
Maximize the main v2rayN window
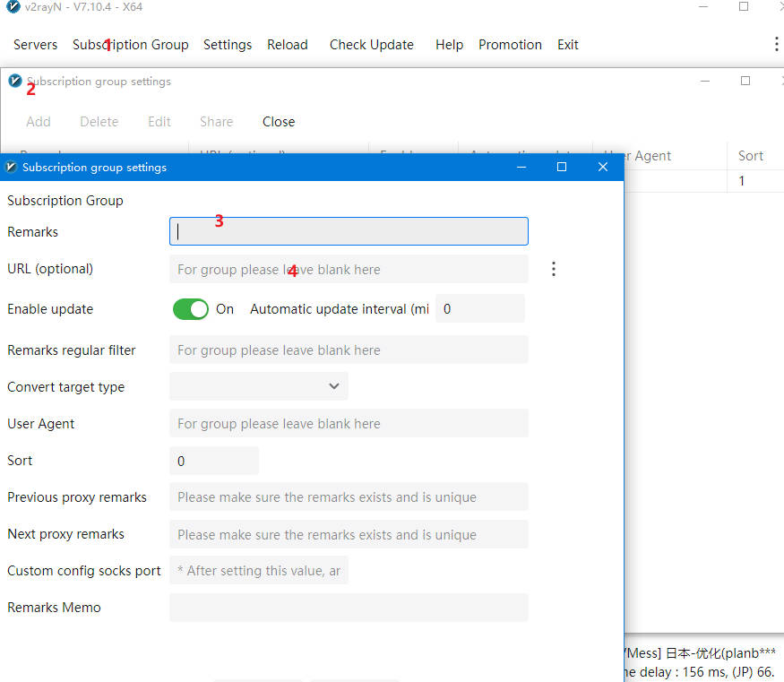(x=744, y=7)
